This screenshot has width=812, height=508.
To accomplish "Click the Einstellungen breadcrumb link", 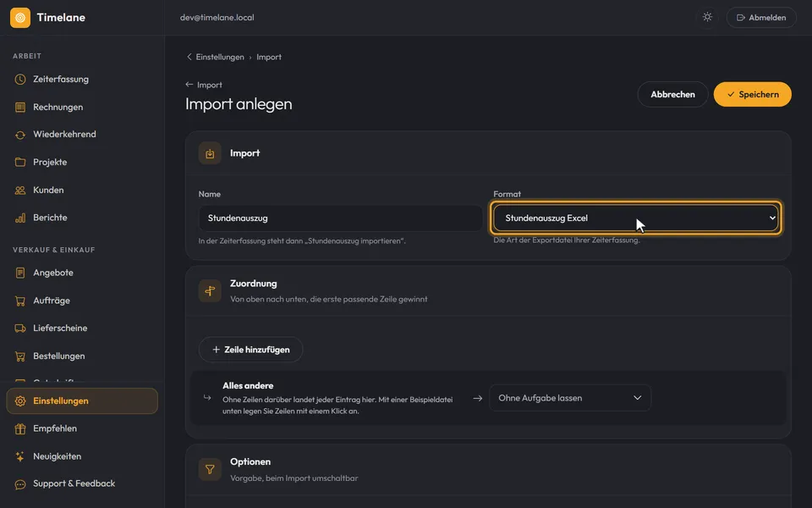I will 220,57.
